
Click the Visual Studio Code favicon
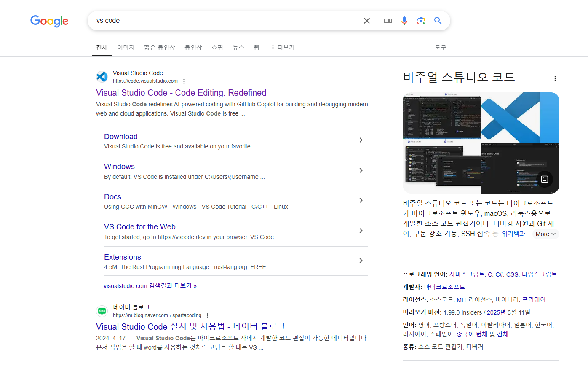click(102, 77)
